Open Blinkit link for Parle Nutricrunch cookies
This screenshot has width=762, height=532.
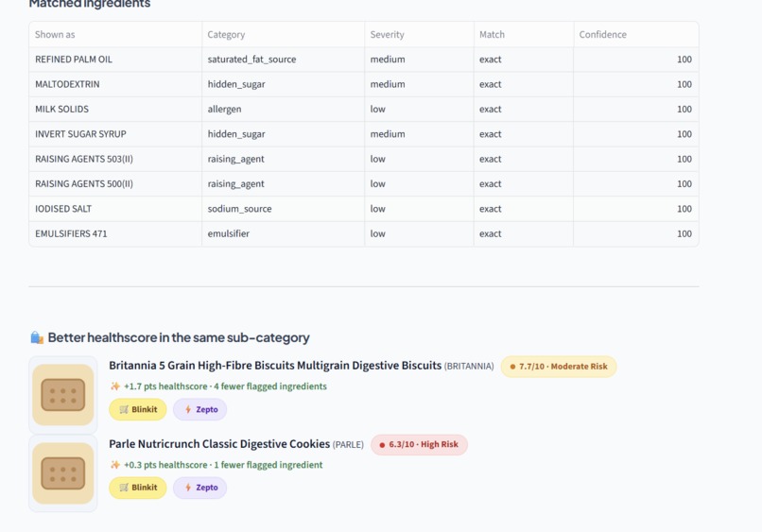[137, 488]
